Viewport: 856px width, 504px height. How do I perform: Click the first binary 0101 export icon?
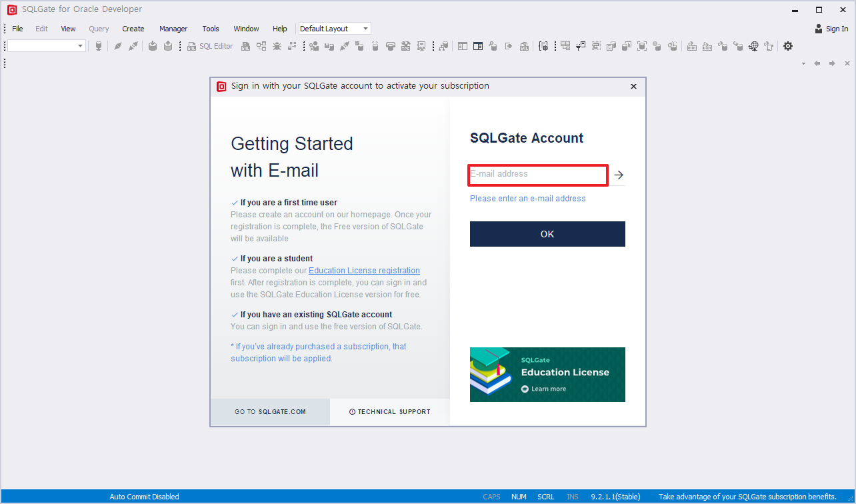691,46
